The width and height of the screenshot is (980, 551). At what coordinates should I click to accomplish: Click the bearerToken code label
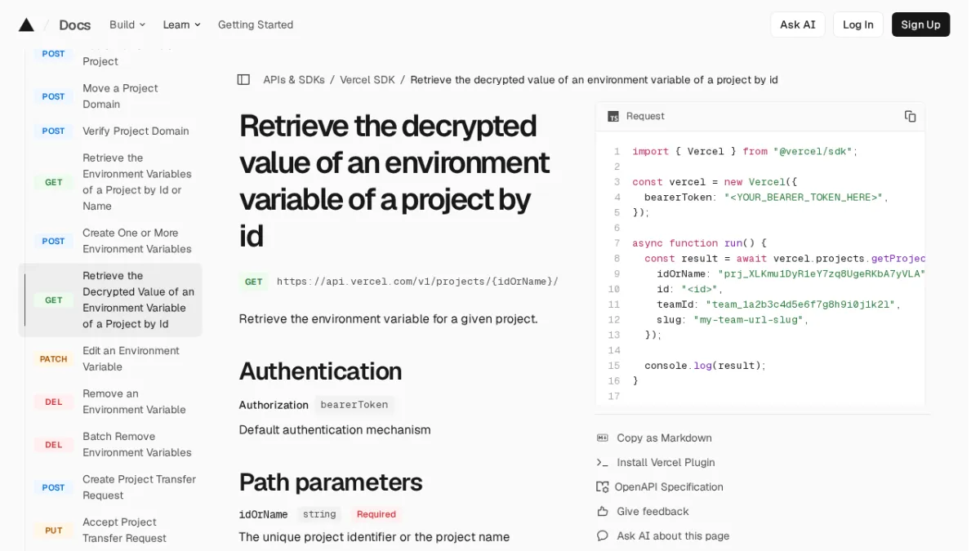tap(354, 404)
